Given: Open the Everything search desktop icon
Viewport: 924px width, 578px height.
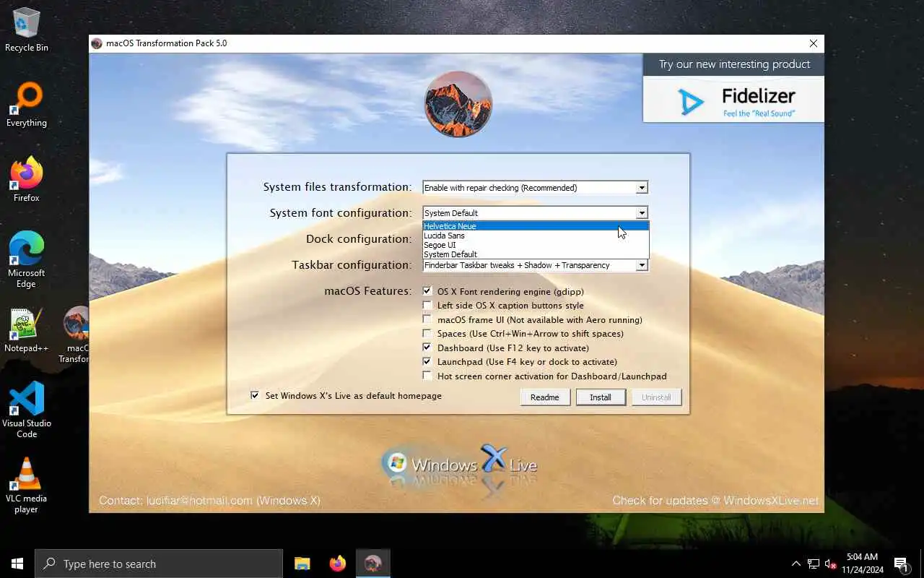Looking at the screenshot, I should [x=27, y=105].
